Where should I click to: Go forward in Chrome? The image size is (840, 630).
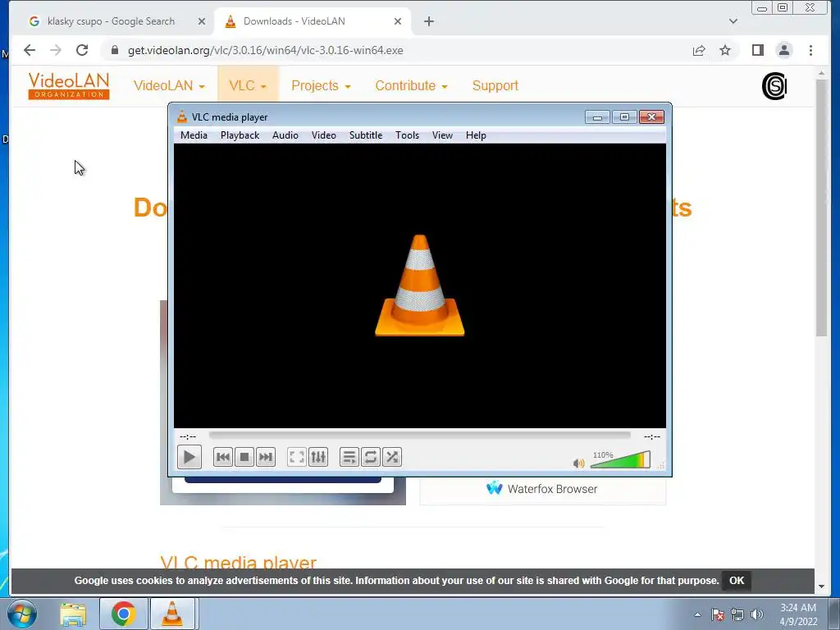56,50
